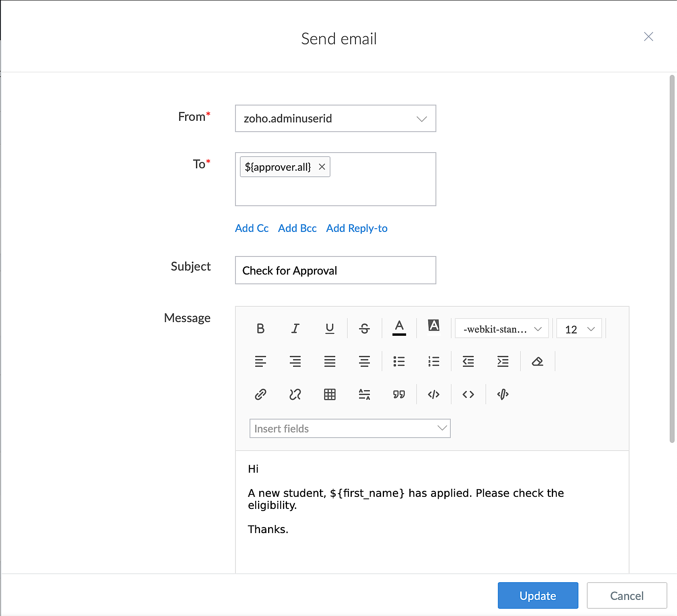The image size is (677, 616).
Task: Apply strikethrough to text
Action: click(x=364, y=329)
